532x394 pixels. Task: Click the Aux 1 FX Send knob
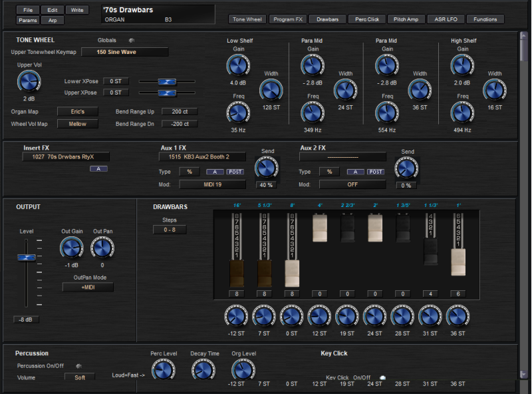(267, 167)
